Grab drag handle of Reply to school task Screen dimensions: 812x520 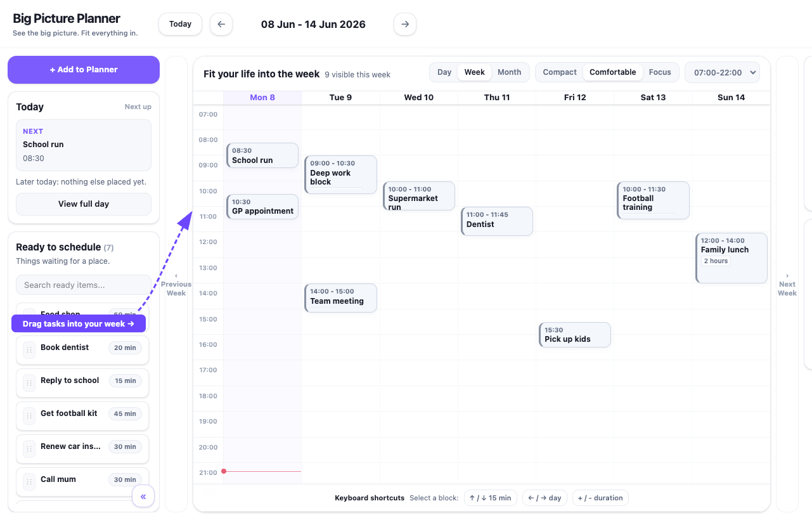[29, 383]
